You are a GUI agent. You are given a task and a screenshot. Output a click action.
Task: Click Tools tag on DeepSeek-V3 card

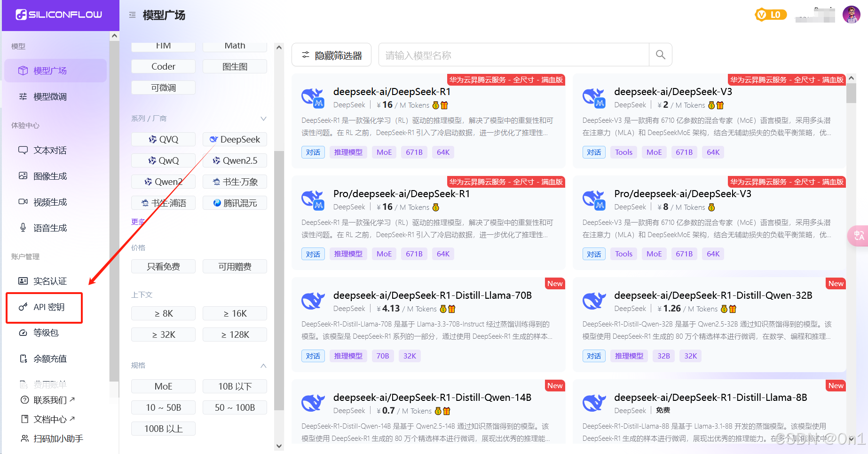(623, 152)
